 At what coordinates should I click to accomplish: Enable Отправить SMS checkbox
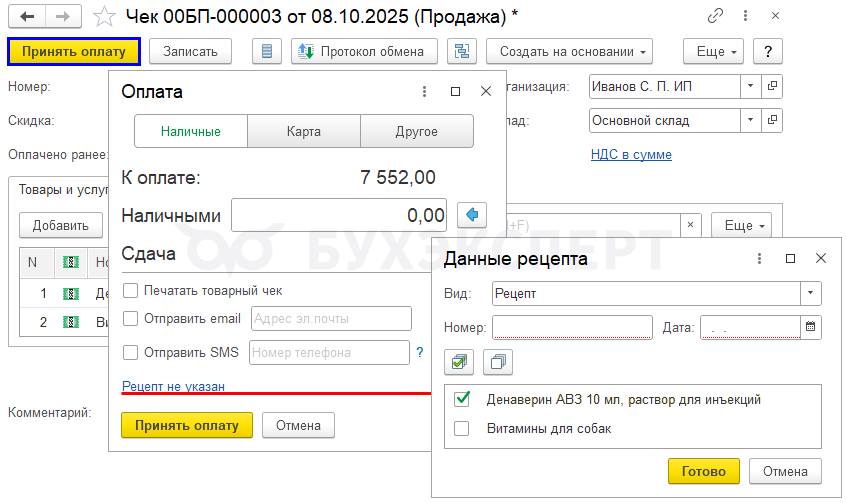click(x=131, y=353)
